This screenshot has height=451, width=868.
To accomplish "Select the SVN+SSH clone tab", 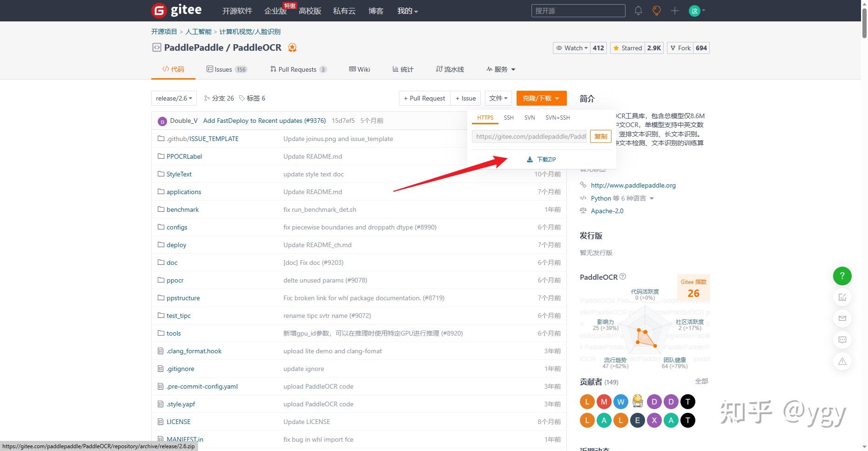I will click(x=558, y=118).
